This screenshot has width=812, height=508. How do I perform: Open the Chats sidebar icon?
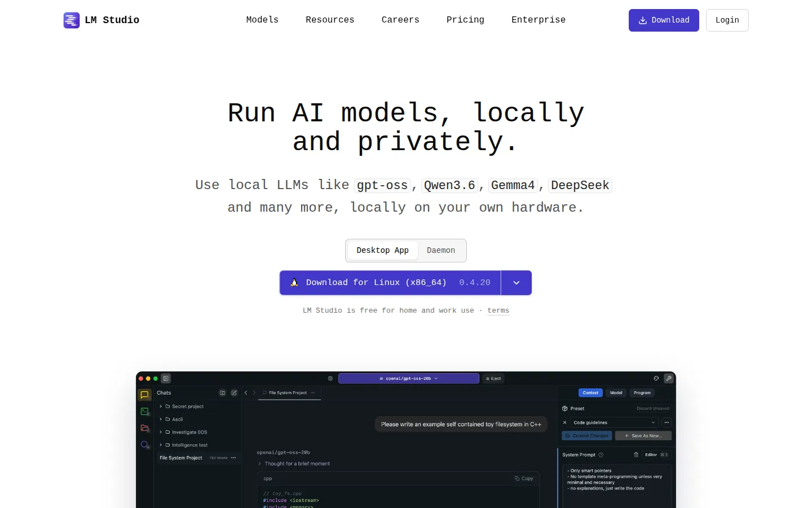(144, 395)
